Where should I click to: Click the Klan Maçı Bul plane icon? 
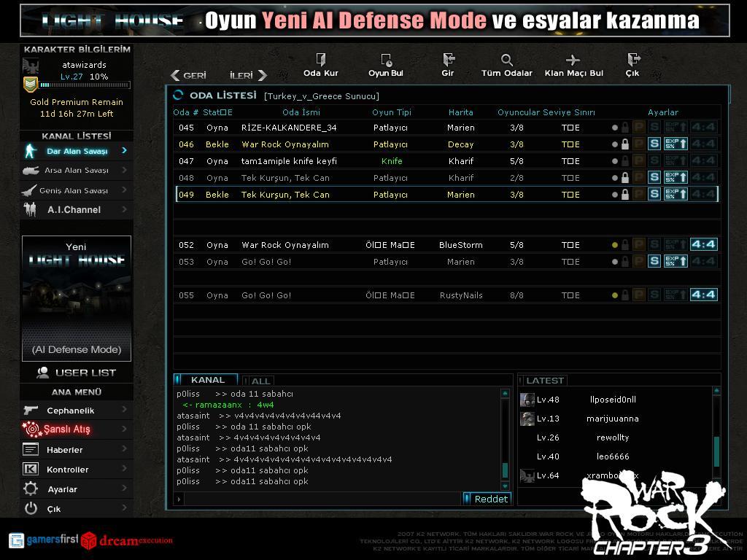573,60
